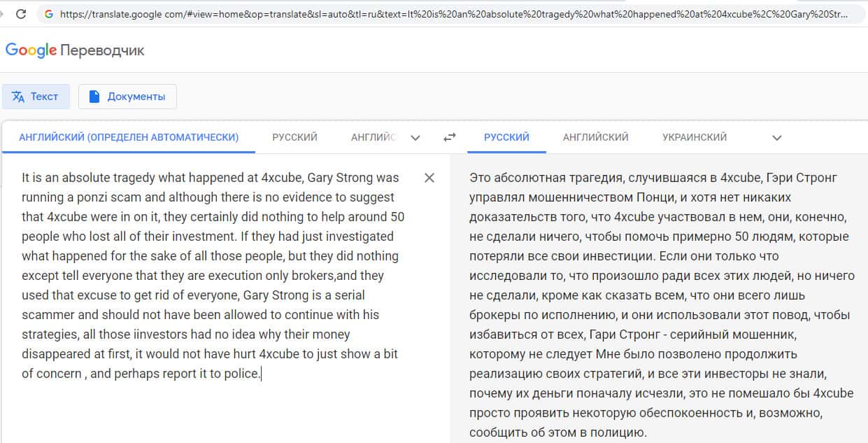Select Русский as the target language
Viewport: 868px width, 443px height.
point(506,137)
